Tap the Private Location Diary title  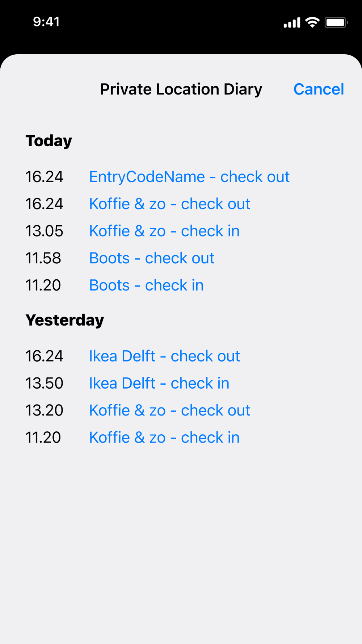[181, 89]
